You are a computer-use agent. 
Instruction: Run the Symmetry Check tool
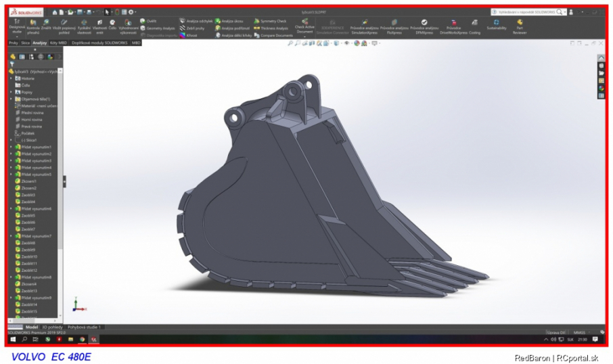(270, 21)
